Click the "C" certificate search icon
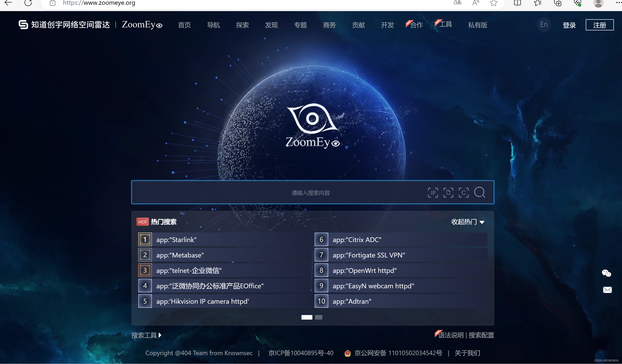The width and height of the screenshot is (622, 364). click(x=464, y=192)
